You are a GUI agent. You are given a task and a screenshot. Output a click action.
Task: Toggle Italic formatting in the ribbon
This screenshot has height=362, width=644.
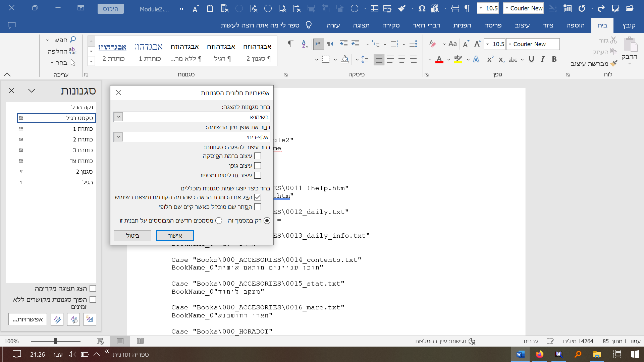tap(543, 59)
